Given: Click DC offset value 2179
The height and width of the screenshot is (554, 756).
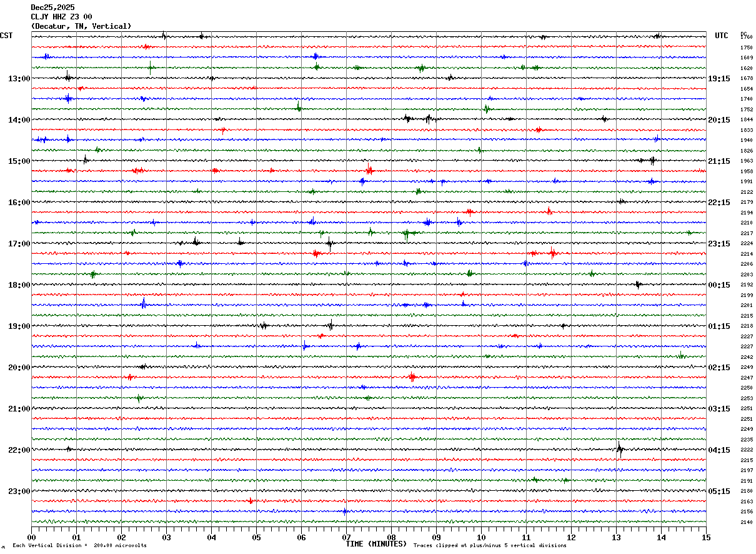Looking at the screenshot, I should tap(747, 203).
